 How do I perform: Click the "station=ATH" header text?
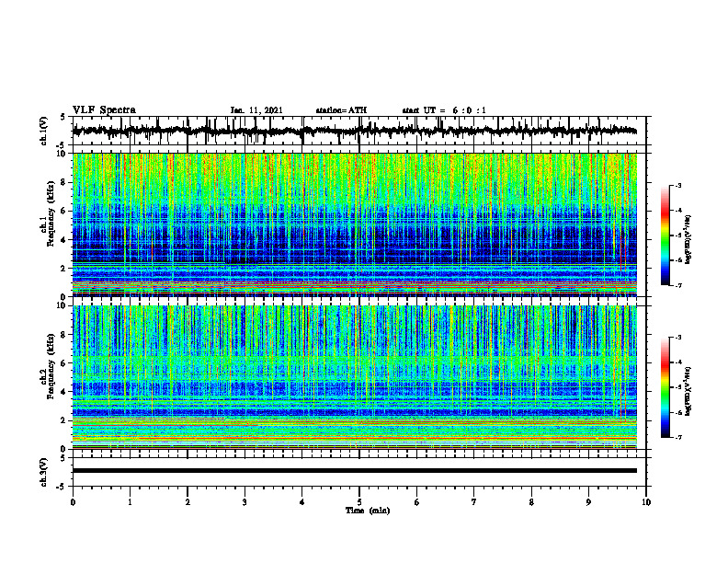[341, 110]
